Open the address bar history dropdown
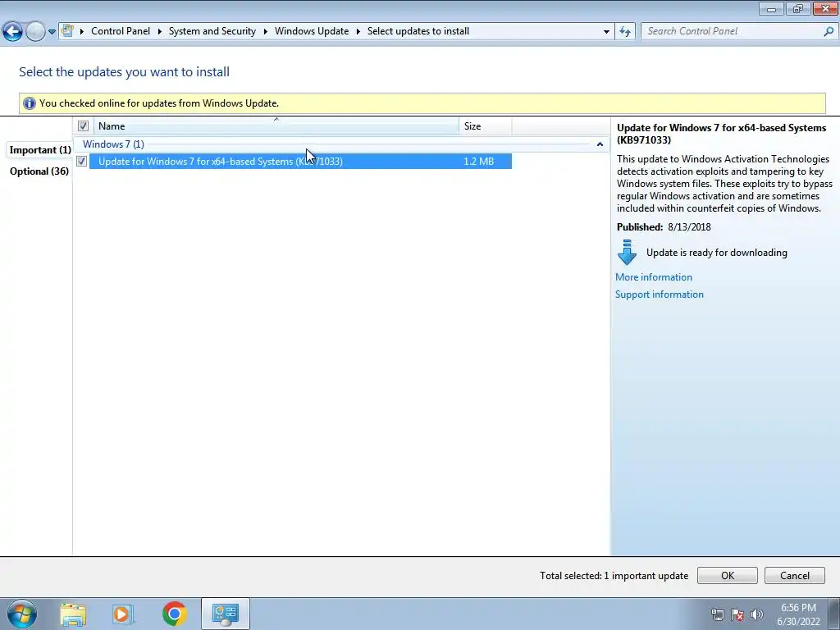This screenshot has width=840, height=630. pyautogui.click(x=606, y=32)
